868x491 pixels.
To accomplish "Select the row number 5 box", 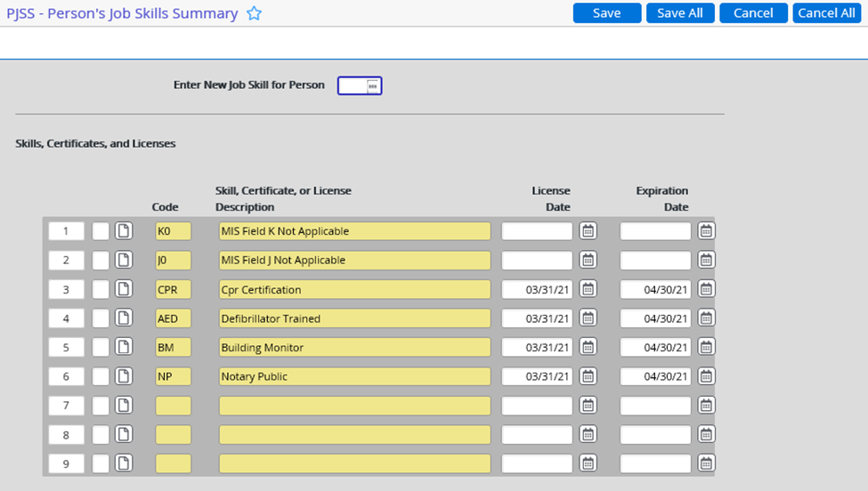I will click(x=66, y=348).
